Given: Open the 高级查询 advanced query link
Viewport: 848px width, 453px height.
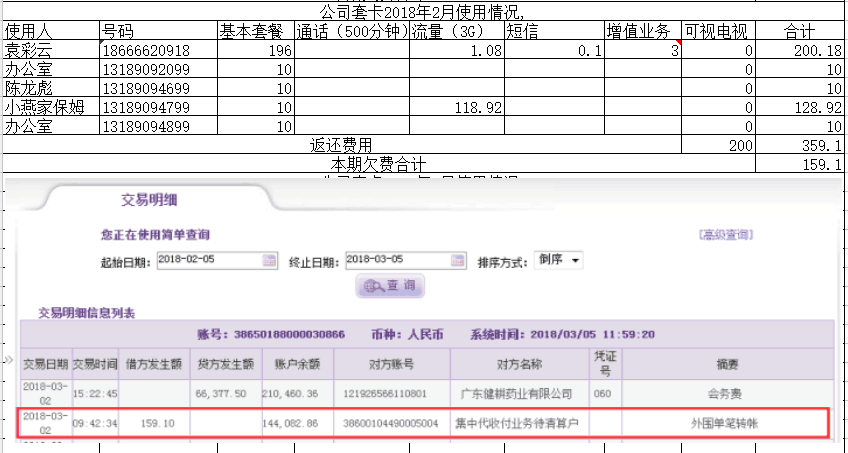Looking at the screenshot, I should pos(725,235).
